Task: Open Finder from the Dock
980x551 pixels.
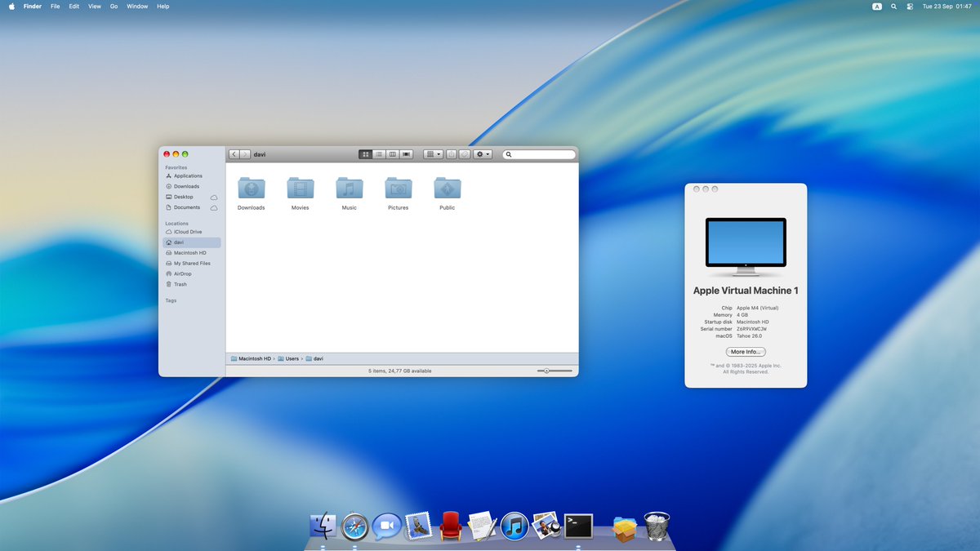Action: click(x=323, y=526)
